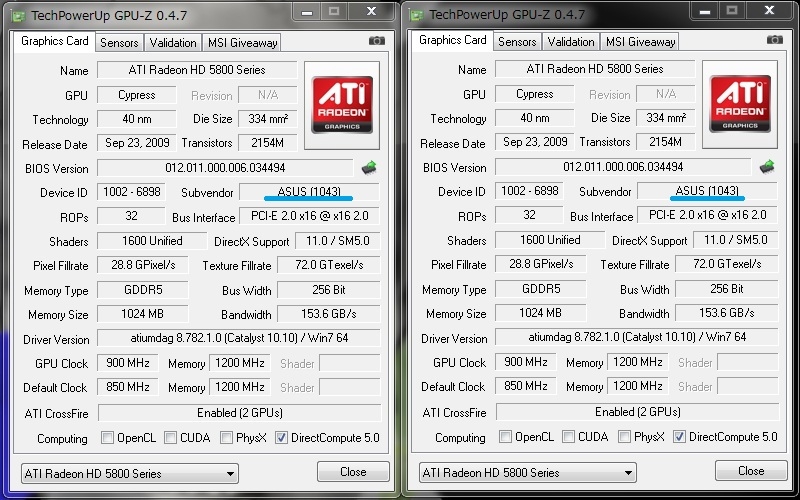Click Memory Size 1024 MB in right window

click(x=540, y=313)
